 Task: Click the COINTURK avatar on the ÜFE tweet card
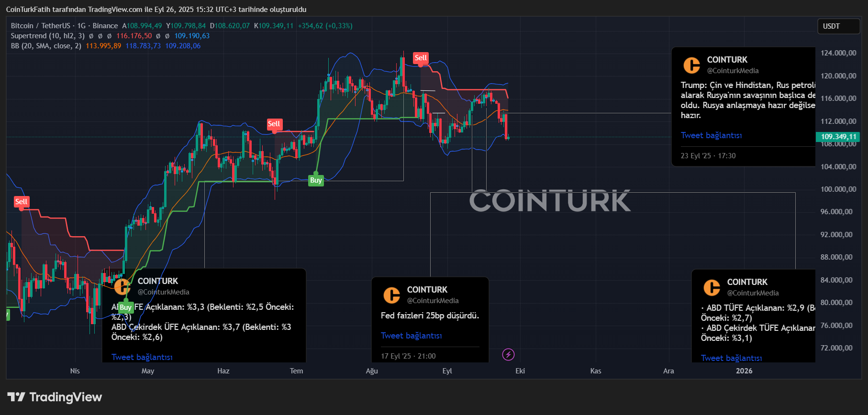click(x=122, y=286)
